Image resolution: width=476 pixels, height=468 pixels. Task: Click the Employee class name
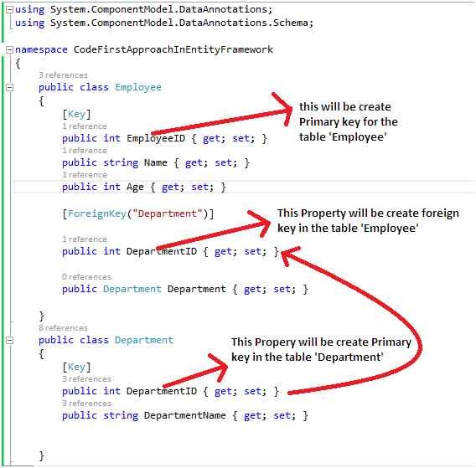coord(138,88)
